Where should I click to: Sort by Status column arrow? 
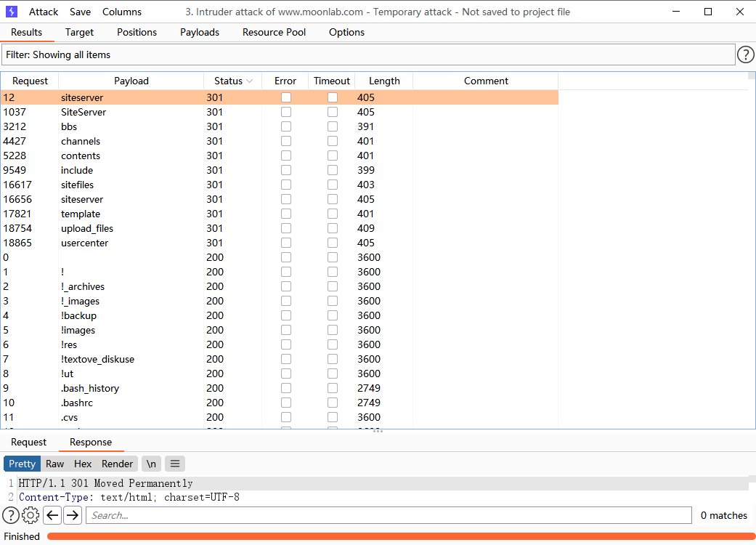(x=249, y=81)
